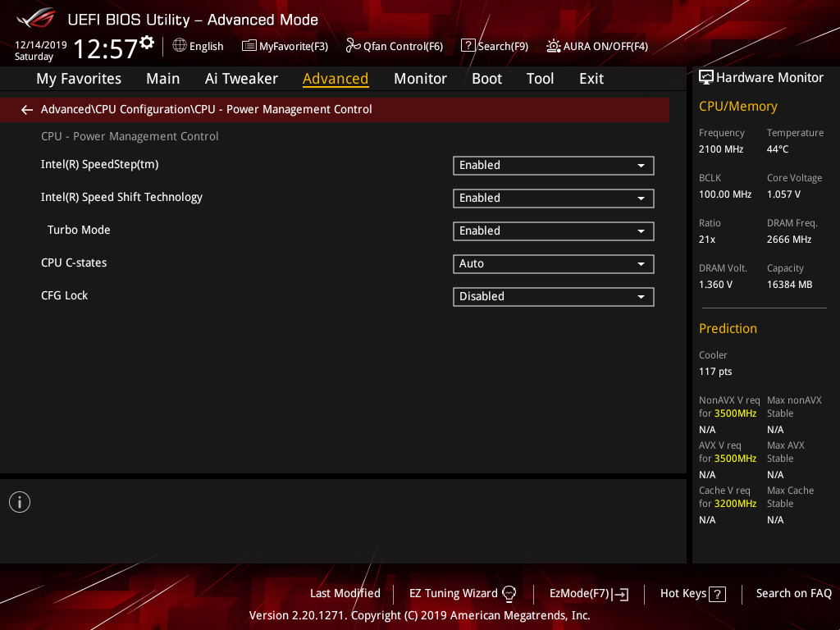Open the Tool tab

540,79
